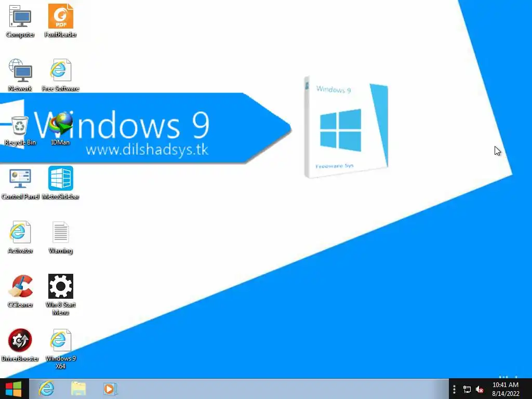Open the Activator shortcut

point(20,237)
